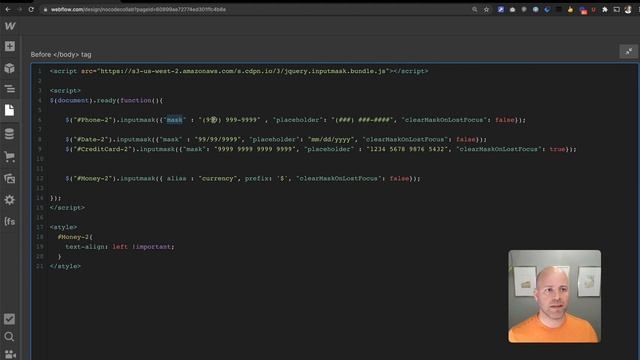This screenshot has height=360, width=640.
Task: Open the Pages panel
Action: click(x=10, y=110)
